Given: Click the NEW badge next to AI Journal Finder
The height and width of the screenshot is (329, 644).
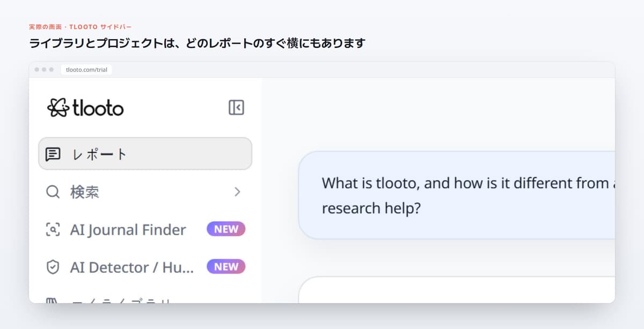Looking at the screenshot, I should pyautogui.click(x=226, y=229).
